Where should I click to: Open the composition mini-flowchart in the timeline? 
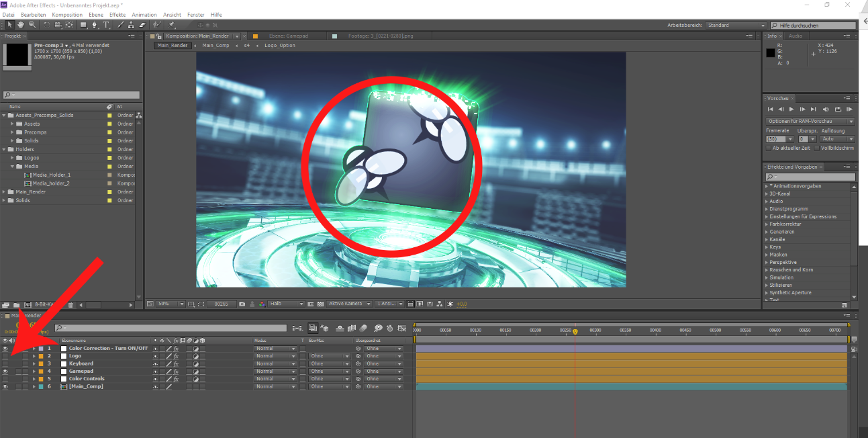click(297, 328)
